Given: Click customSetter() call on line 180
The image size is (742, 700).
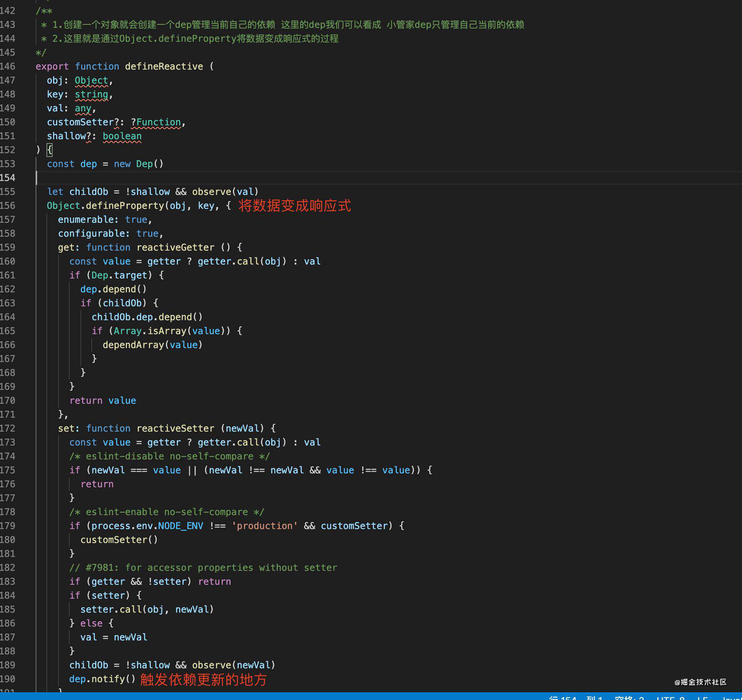Looking at the screenshot, I should (x=119, y=540).
